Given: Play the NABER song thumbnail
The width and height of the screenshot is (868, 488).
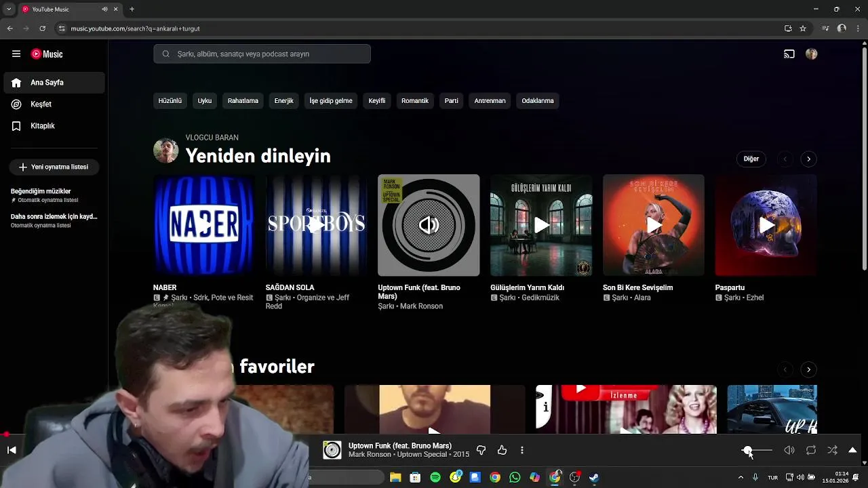Looking at the screenshot, I should (204, 226).
